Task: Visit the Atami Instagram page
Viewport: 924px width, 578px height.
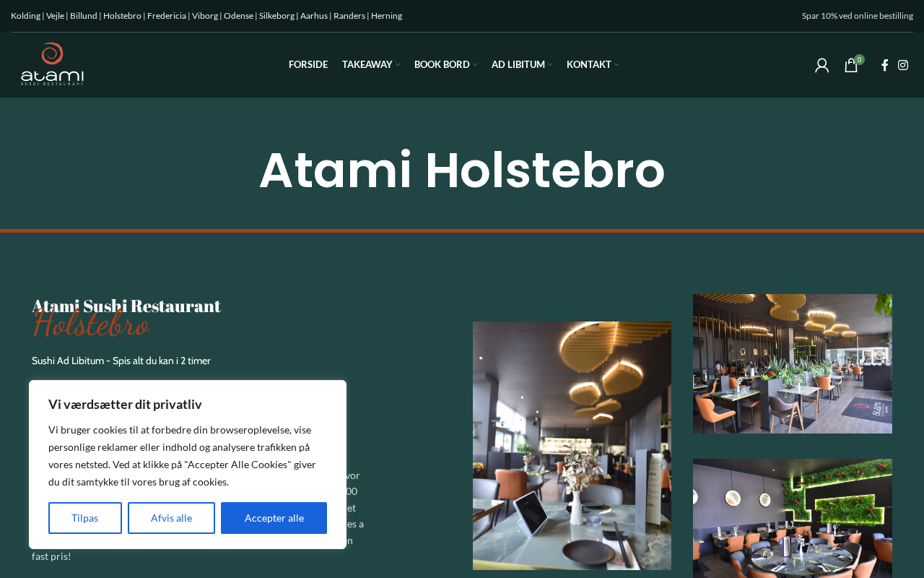Action: click(903, 65)
